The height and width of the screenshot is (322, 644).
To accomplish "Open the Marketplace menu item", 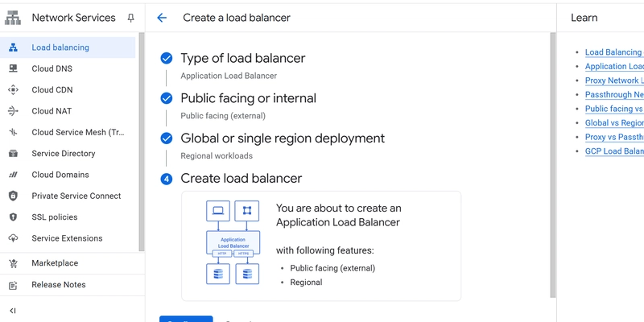I will 55,263.
